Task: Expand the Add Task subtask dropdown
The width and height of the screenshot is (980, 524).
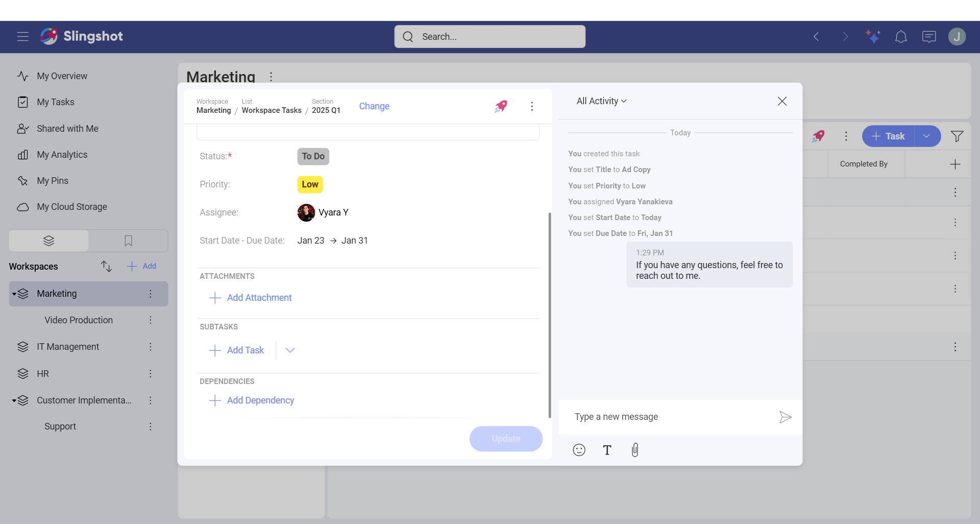Action: click(x=290, y=350)
